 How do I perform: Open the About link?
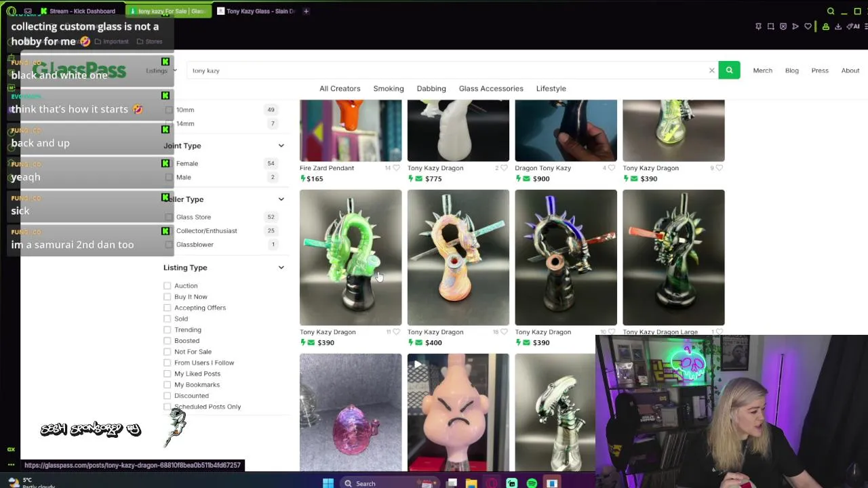[x=850, y=70]
